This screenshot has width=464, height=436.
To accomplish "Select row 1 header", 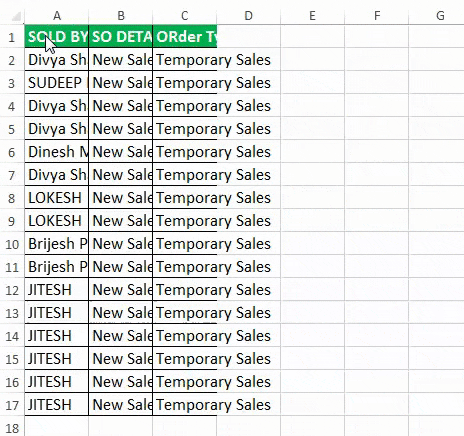I will (x=12, y=37).
